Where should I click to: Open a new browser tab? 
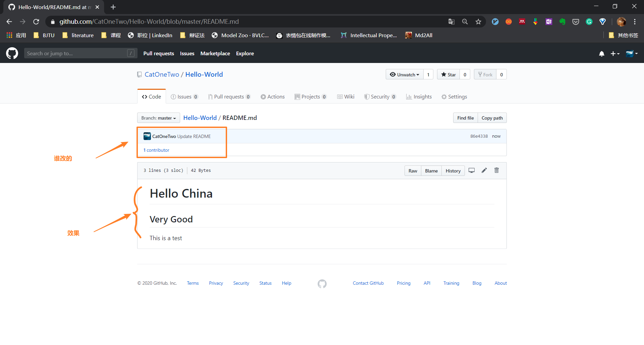[x=113, y=7]
